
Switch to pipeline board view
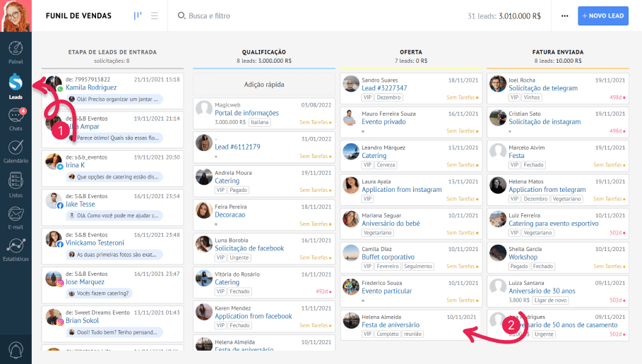pyautogui.click(x=138, y=16)
